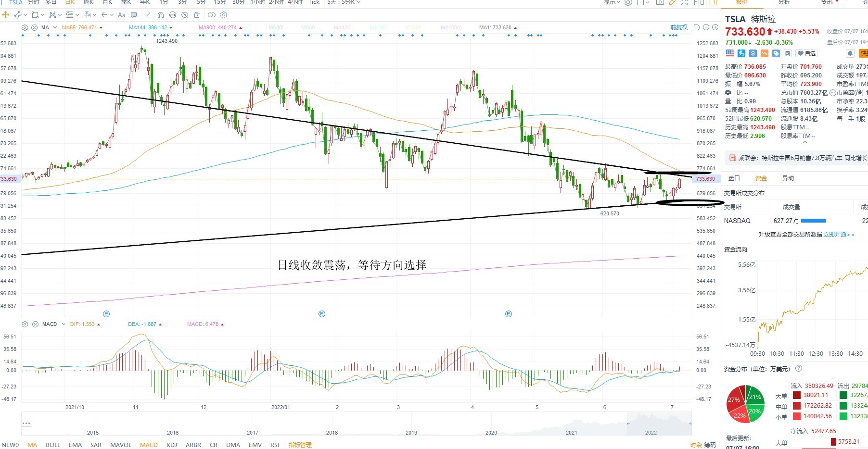
Task: Open MACD indicator settings gear
Action: 25,324
